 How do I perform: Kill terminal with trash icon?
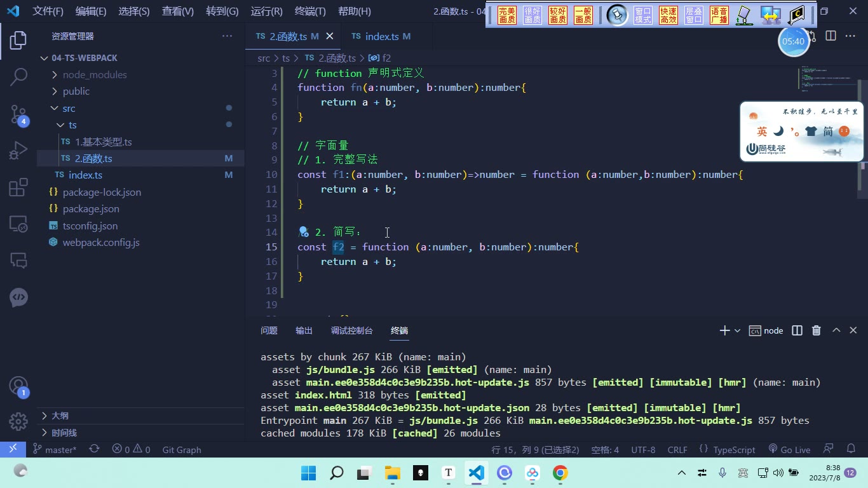pyautogui.click(x=817, y=330)
